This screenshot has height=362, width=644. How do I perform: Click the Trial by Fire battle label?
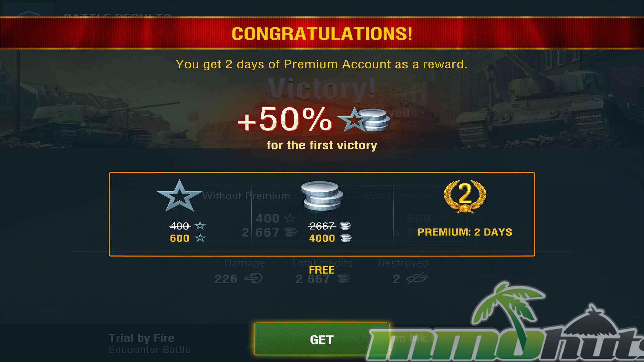pyautogui.click(x=141, y=338)
